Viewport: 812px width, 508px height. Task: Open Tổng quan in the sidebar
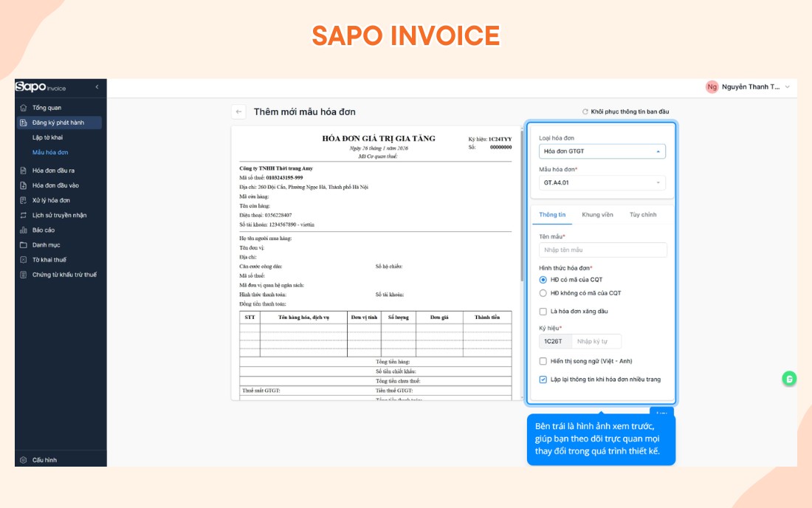pyautogui.click(x=58, y=108)
